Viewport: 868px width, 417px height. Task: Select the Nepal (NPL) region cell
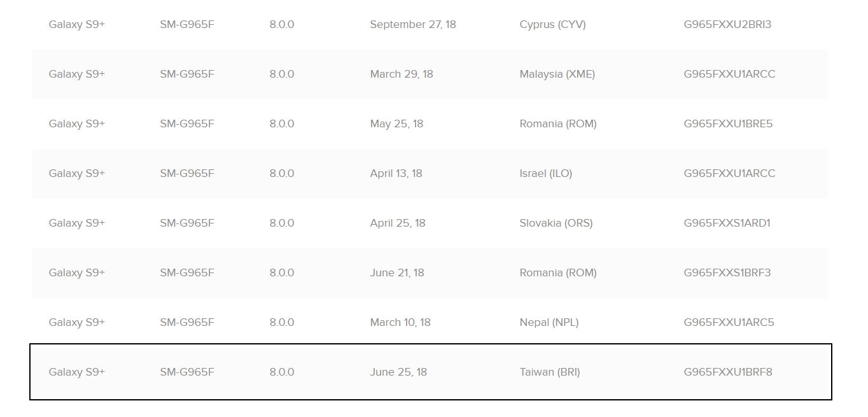click(x=549, y=323)
